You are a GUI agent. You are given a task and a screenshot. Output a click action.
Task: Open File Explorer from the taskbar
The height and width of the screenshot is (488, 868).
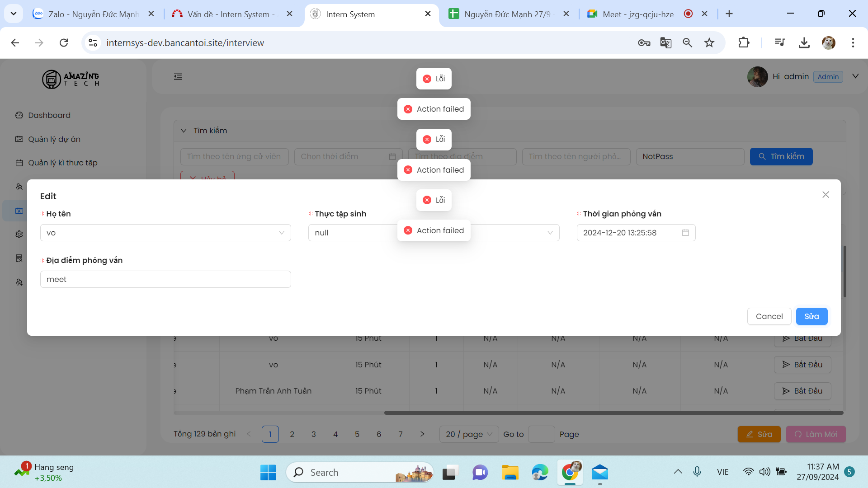510,473
